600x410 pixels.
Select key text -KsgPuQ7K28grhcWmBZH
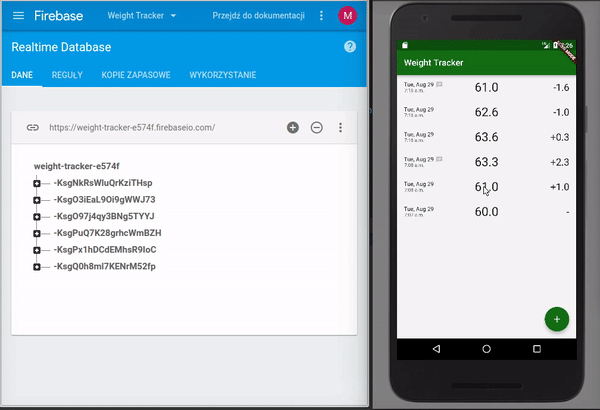click(108, 233)
